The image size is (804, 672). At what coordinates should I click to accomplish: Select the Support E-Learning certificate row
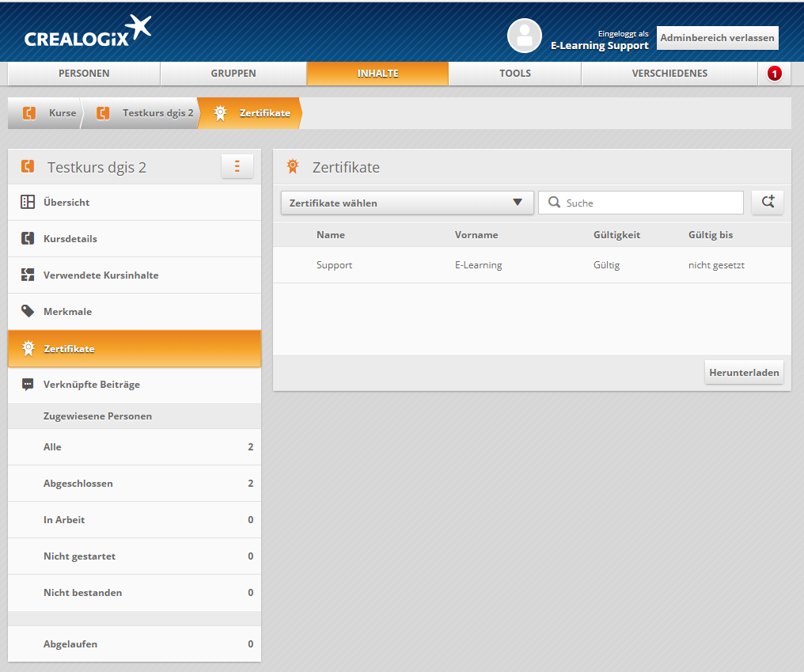[530, 265]
